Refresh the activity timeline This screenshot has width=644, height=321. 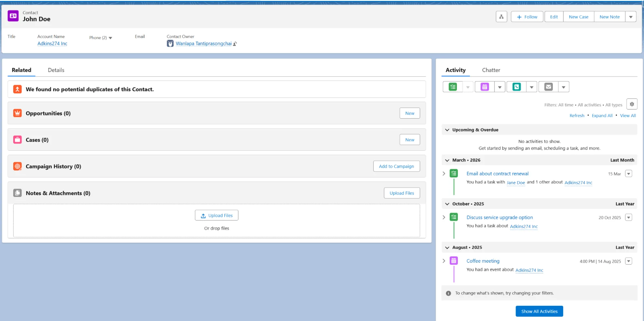(x=577, y=115)
